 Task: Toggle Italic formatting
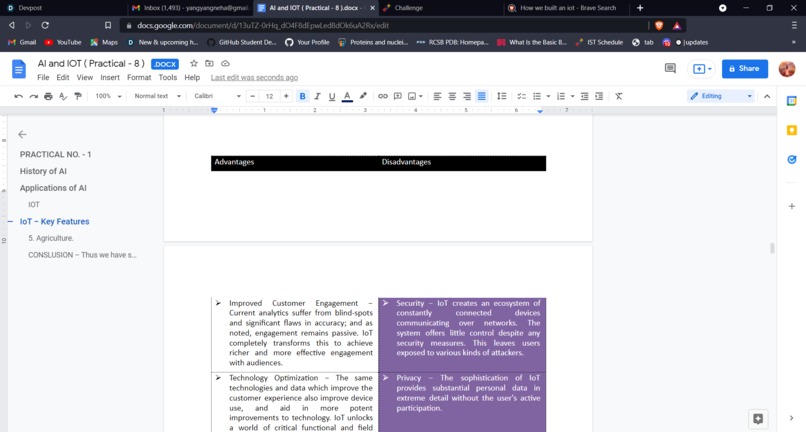point(317,96)
